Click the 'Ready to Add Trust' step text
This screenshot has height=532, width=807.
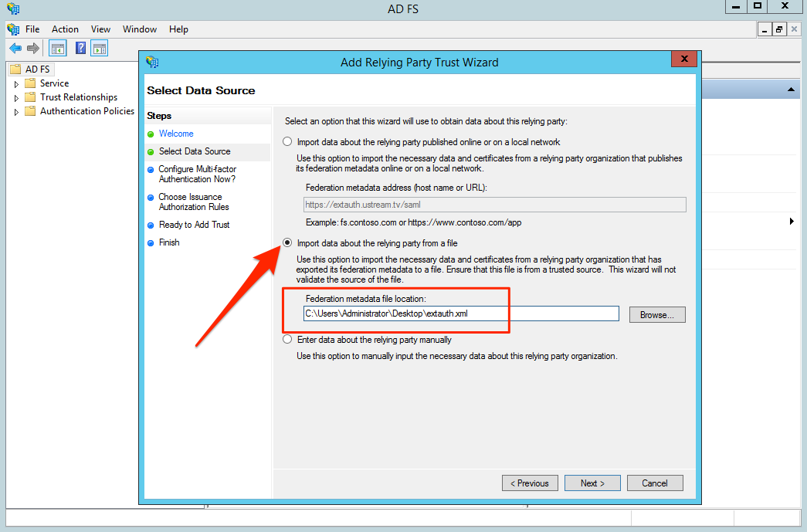(194, 225)
